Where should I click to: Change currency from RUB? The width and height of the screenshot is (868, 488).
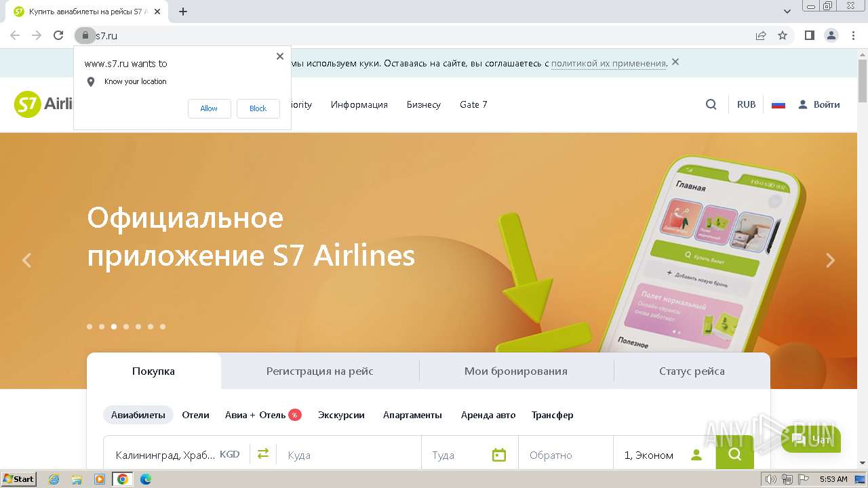[746, 104]
